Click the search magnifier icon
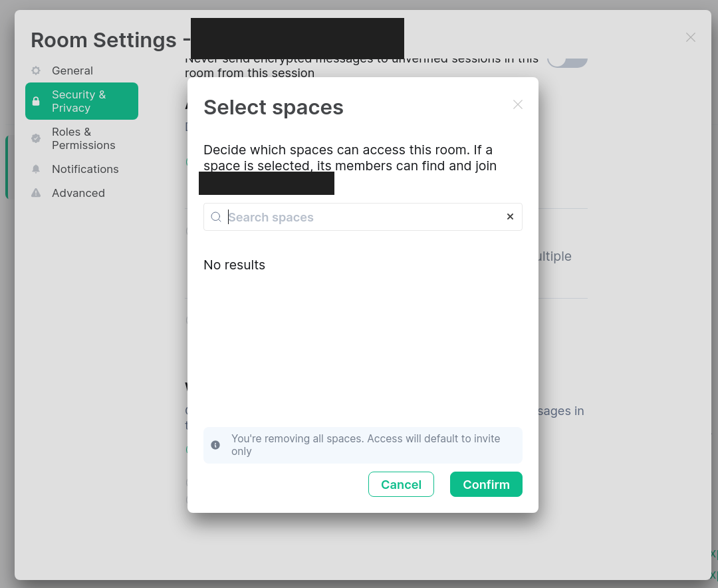Viewport: 718px width, 588px height. (x=215, y=217)
